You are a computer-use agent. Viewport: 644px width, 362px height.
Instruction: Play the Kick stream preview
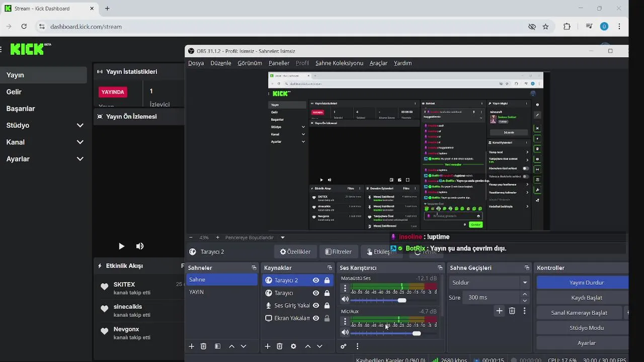121,246
